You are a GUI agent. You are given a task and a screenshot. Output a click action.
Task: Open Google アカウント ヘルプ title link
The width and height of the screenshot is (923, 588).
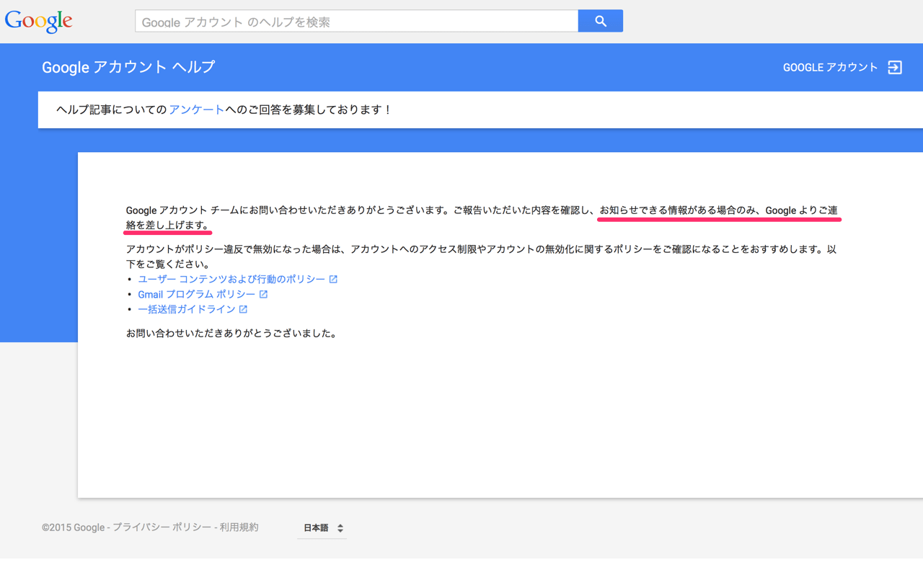pos(128,67)
